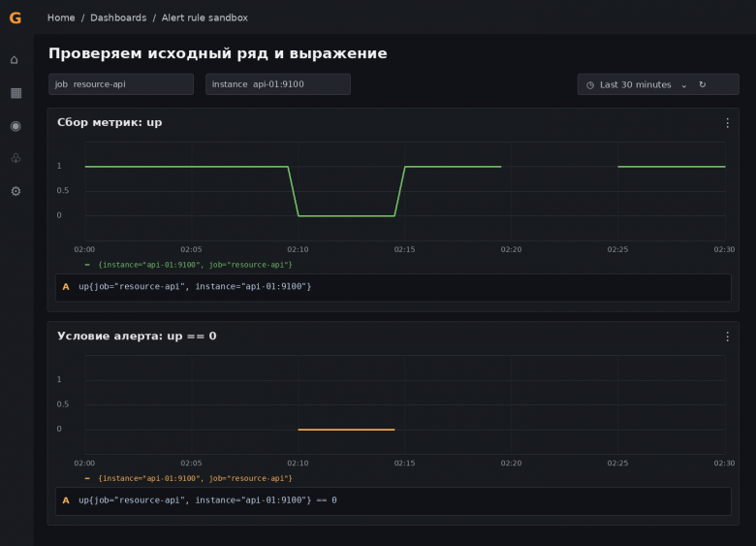This screenshot has width=756, height=546.
Task: Click the Grafana logo icon
Action: point(16,17)
